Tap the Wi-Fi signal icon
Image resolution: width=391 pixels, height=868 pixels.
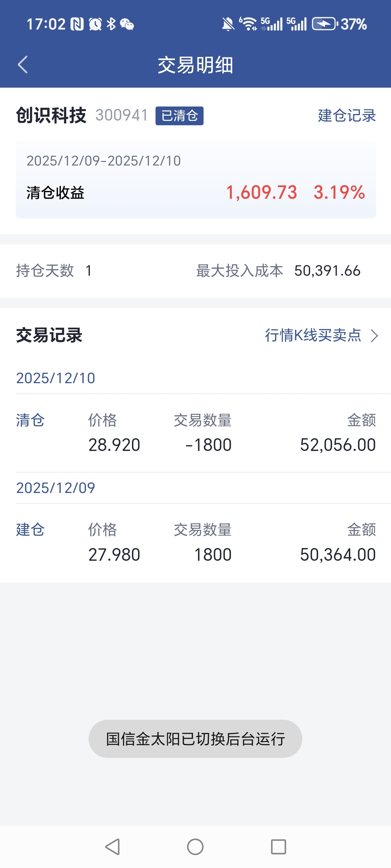(249, 24)
